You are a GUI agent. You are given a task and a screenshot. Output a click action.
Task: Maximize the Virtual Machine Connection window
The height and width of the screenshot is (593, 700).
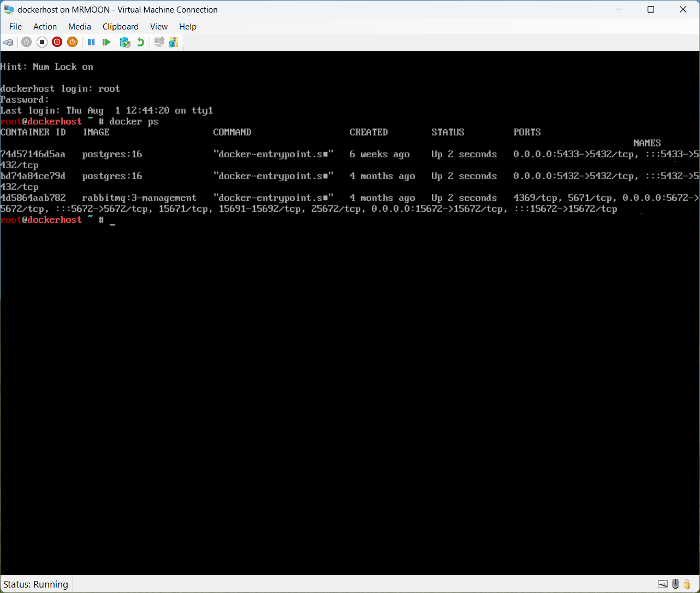pyautogui.click(x=651, y=9)
